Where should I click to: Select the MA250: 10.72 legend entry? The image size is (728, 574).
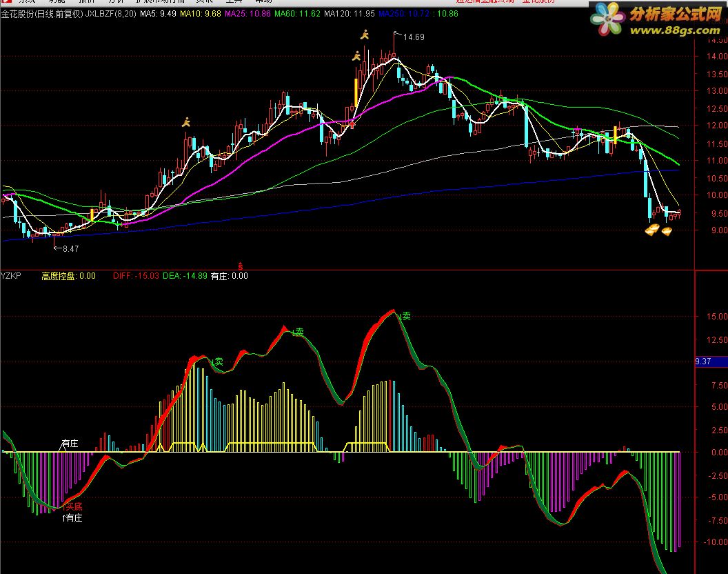click(x=404, y=14)
